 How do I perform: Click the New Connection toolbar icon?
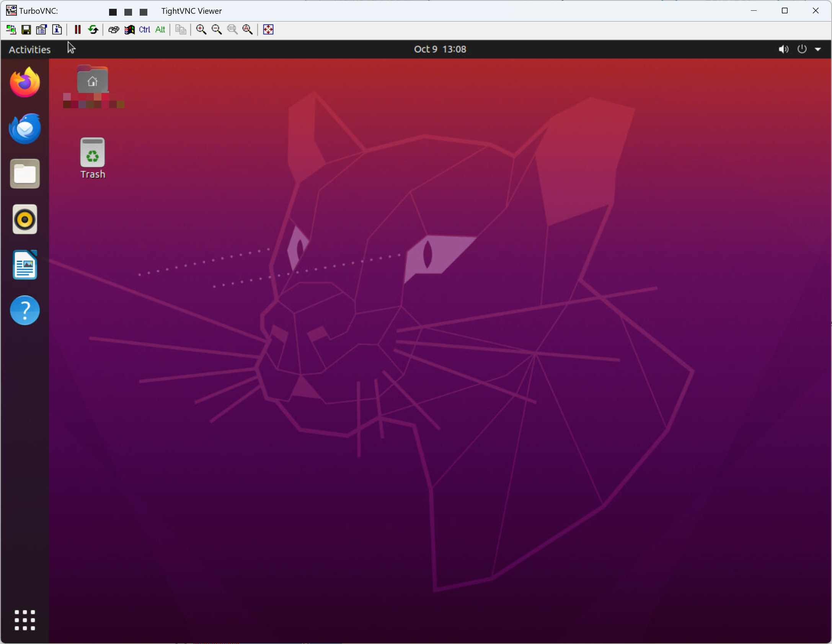point(11,29)
